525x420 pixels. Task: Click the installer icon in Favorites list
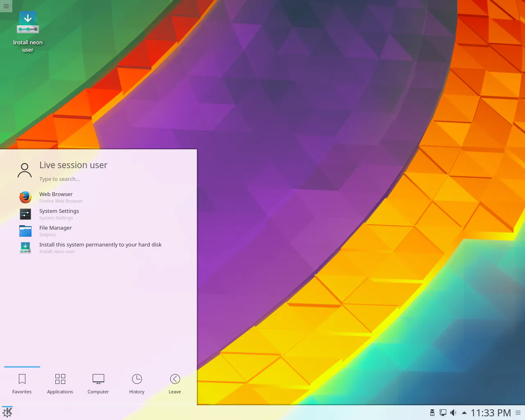click(25, 247)
